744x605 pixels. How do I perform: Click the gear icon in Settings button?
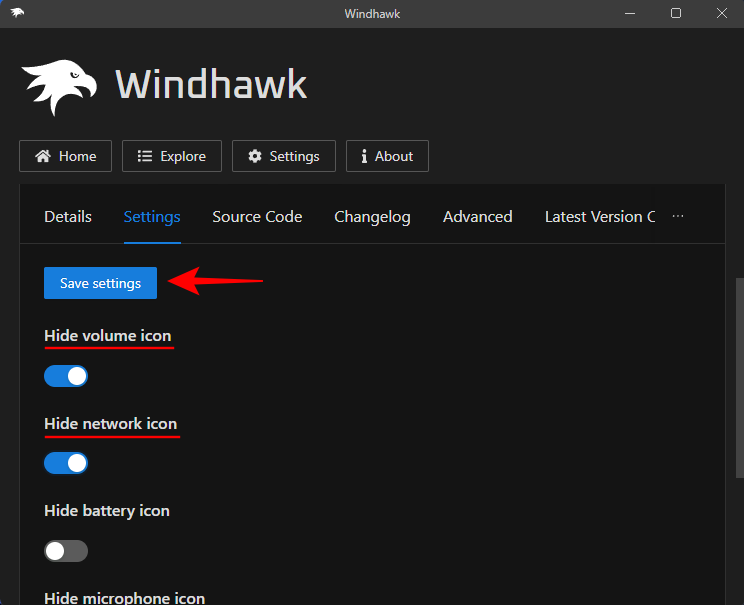coord(255,156)
